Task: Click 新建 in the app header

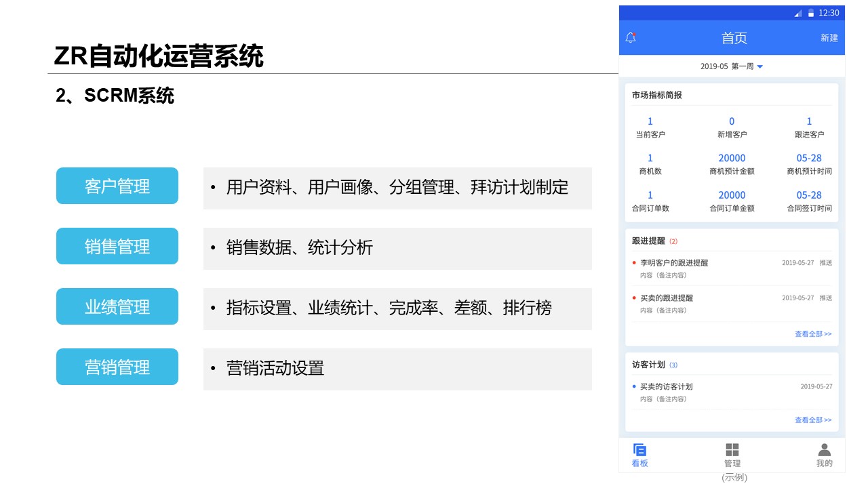Action: [829, 38]
